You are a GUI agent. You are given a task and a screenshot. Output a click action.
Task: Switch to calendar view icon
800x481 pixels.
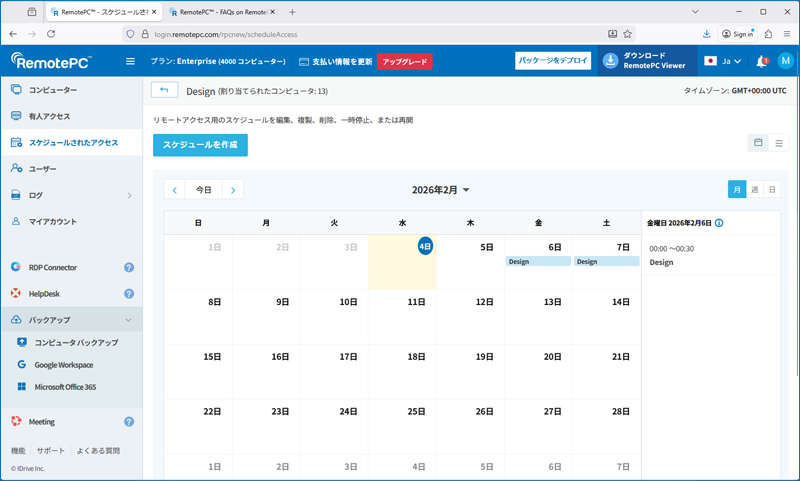tap(758, 143)
